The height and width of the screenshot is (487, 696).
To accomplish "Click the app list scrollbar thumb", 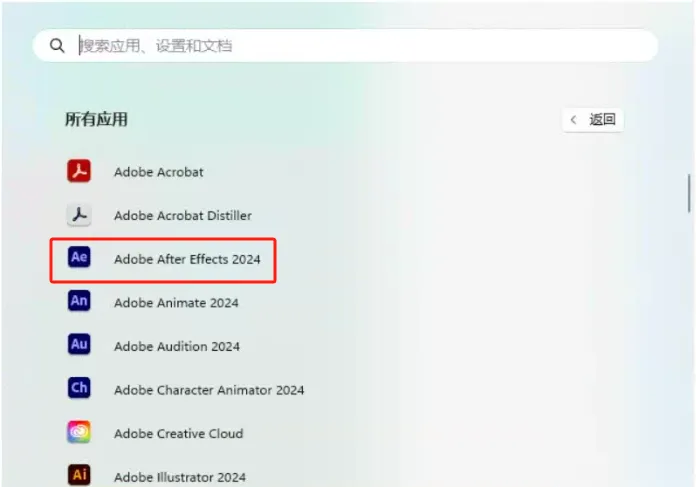I will 689,193.
